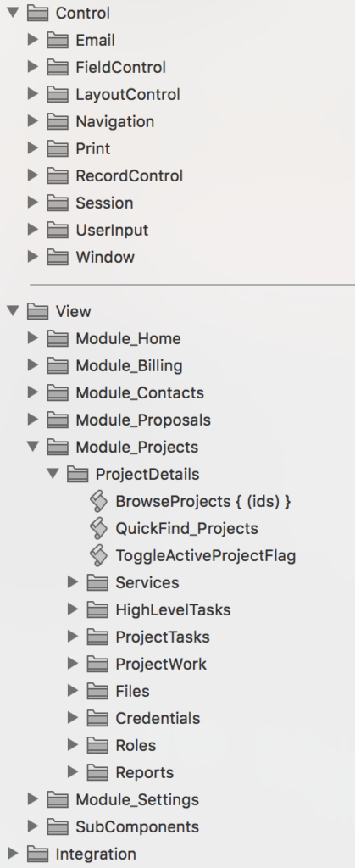Expand the Navigation folder

coord(33,121)
